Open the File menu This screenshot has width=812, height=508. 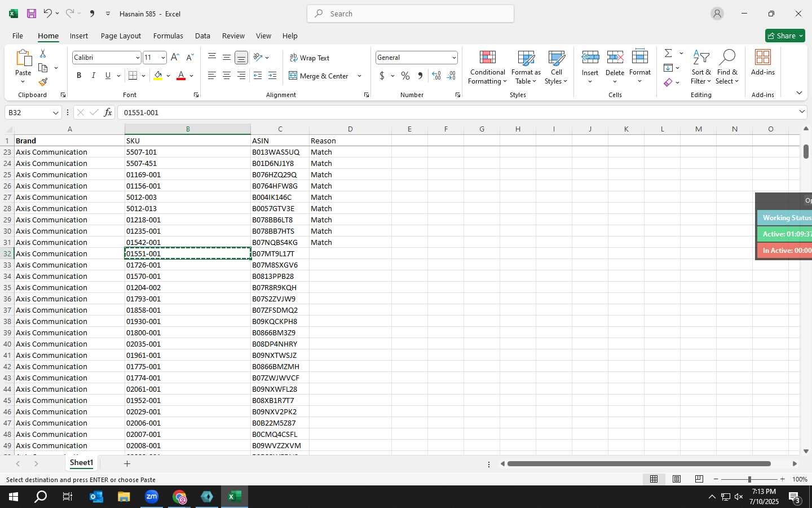coord(17,36)
